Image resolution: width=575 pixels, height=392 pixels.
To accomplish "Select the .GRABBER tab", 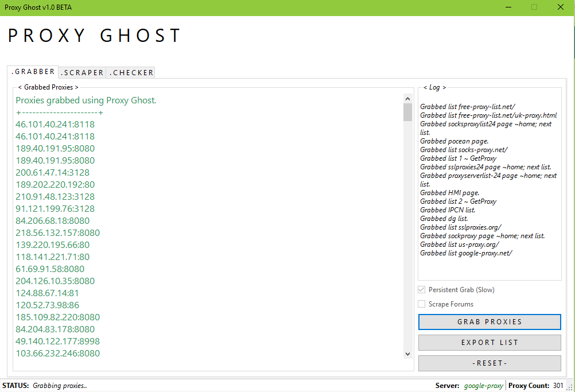I will 33,72.
